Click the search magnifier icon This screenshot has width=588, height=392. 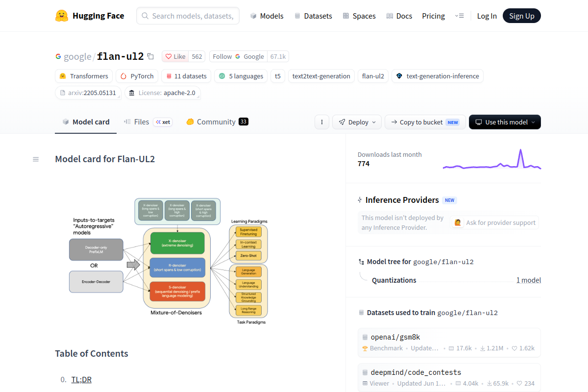tap(145, 16)
